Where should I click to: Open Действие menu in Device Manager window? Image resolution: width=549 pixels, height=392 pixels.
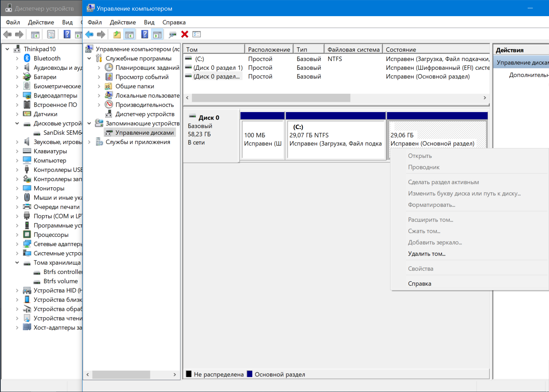(x=41, y=22)
